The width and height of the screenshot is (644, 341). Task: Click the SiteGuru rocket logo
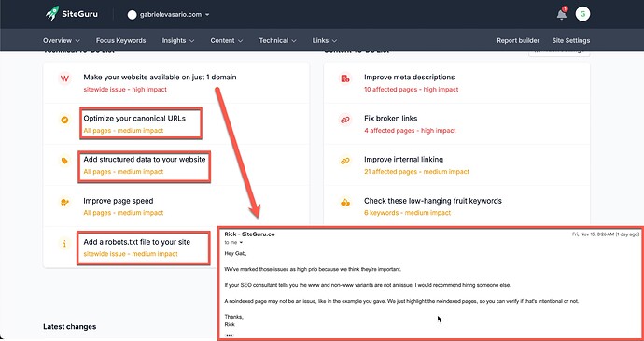(52, 13)
